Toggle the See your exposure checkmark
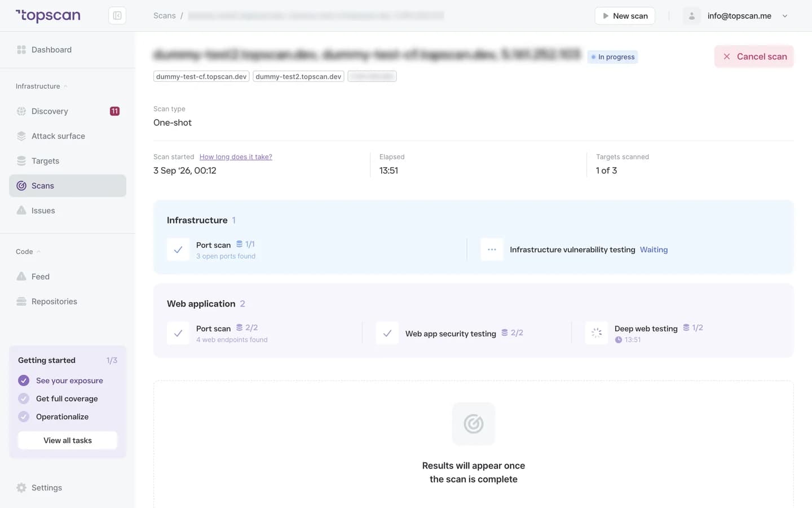Image resolution: width=812 pixels, height=508 pixels. tap(24, 380)
